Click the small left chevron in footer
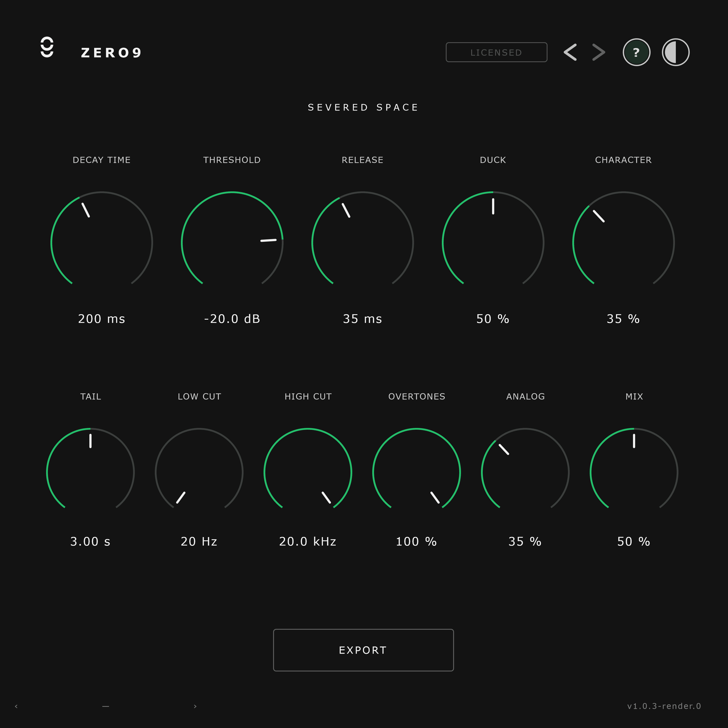The image size is (728, 728). point(16,706)
